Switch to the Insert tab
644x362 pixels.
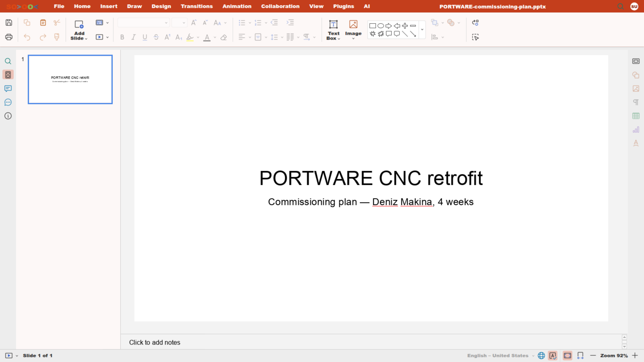[109, 6]
